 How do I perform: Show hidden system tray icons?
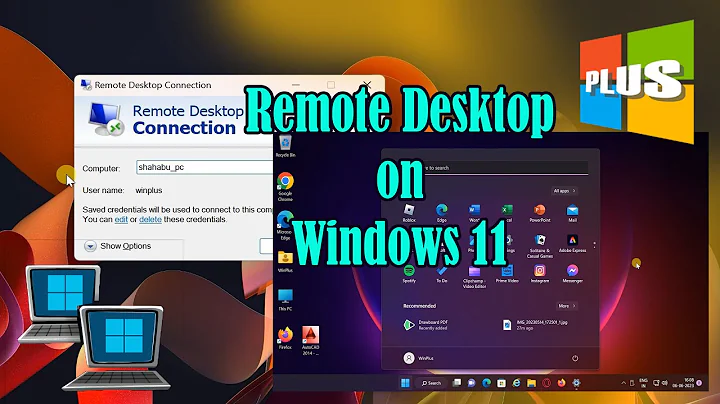(623, 383)
